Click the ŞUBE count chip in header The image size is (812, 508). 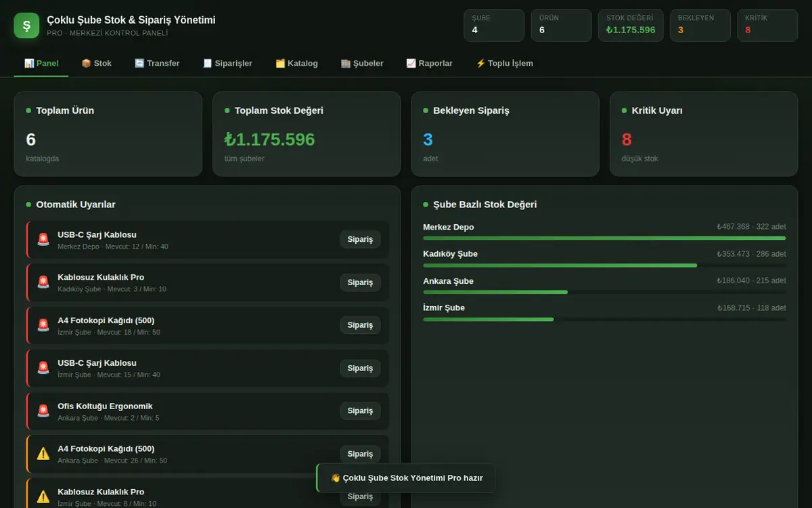point(494,25)
